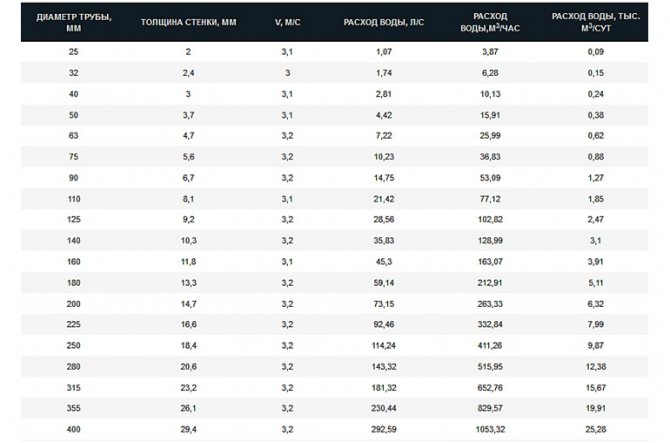This screenshot has height=443, width=670.
Task: Select the diameter cell 280
Action: point(73,367)
